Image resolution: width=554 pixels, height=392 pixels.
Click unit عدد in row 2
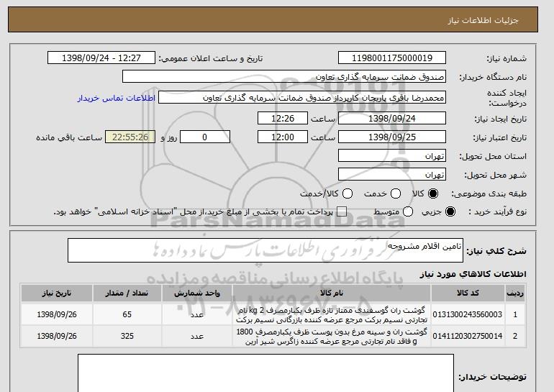click(197, 336)
